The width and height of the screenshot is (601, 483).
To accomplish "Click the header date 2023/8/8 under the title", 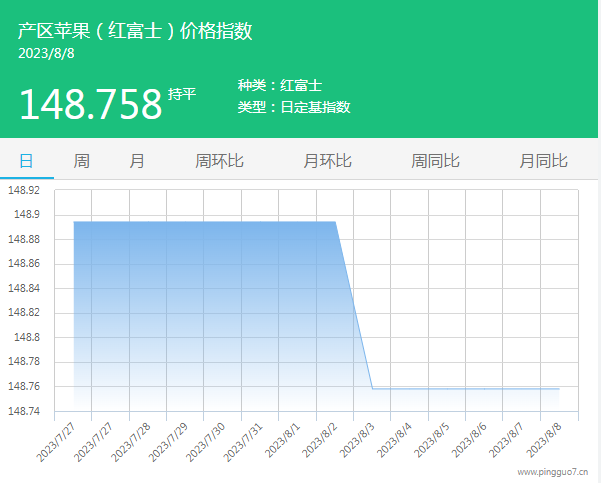I will [47, 53].
